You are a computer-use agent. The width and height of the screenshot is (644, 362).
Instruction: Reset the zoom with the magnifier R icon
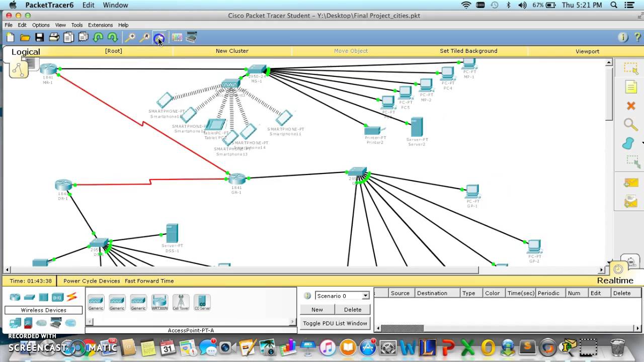pyautogui.click(x=144, y=38)
